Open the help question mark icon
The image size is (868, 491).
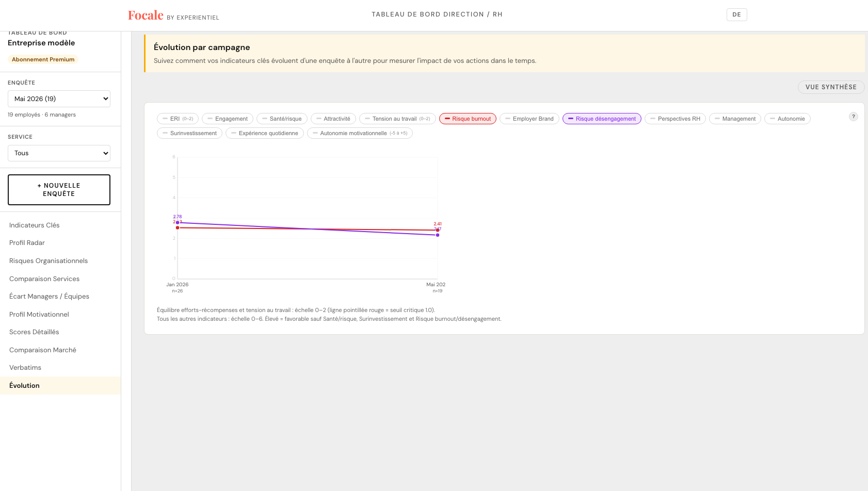tap(854, 117)
